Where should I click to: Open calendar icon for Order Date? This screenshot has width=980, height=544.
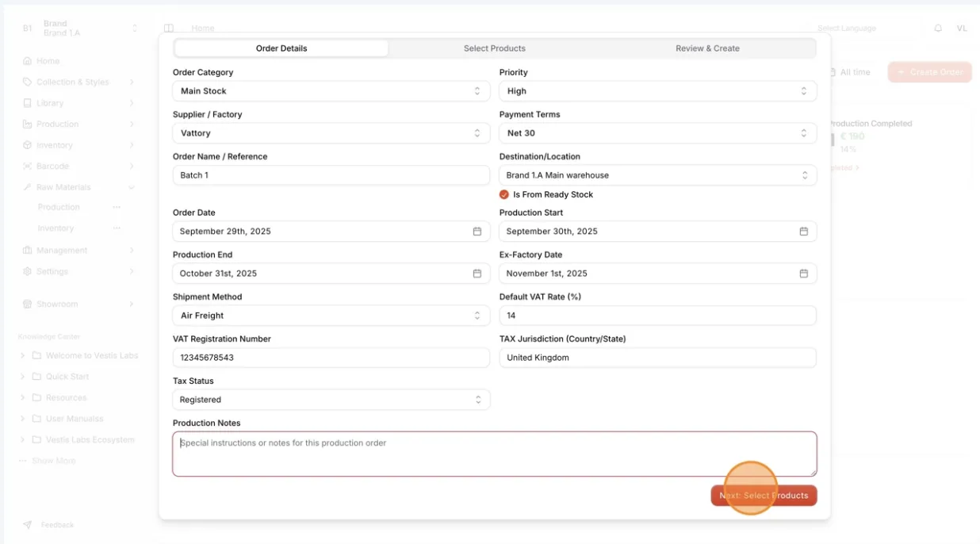pyautogui.click(x=477, y=232)
